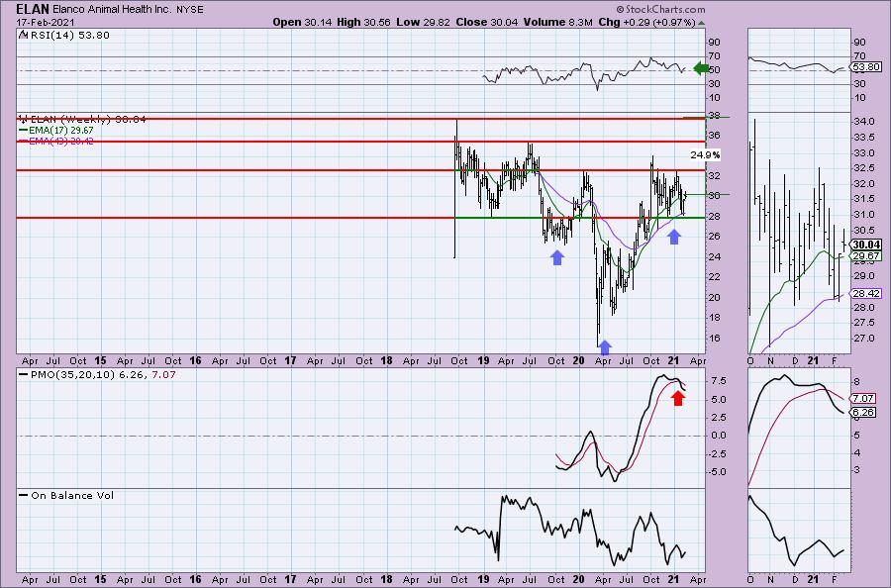Image resolution: width=891 pixels, height=588 pixels.
Task: Click the EMA(43) 28.42 legend entry
Action: (60, 141)
